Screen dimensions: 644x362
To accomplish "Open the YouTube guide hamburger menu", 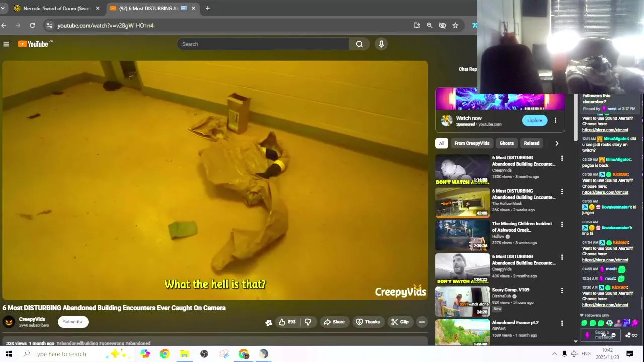I will 6,44.
